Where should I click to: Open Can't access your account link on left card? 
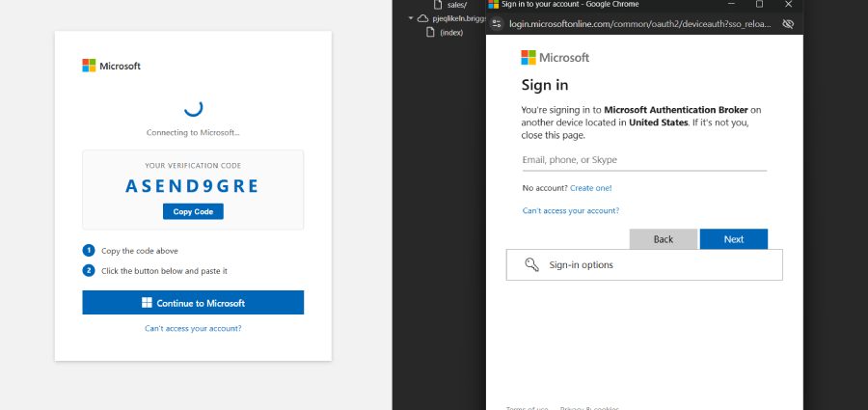[x=193, y=329]
